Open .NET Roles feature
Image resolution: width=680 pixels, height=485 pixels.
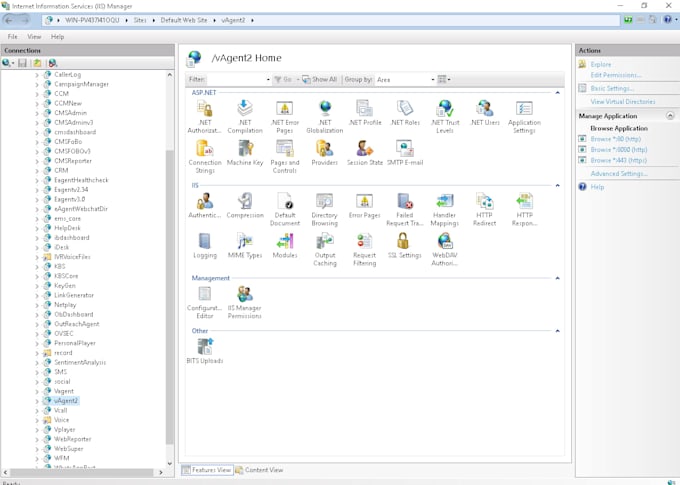[x=405, y=113]
